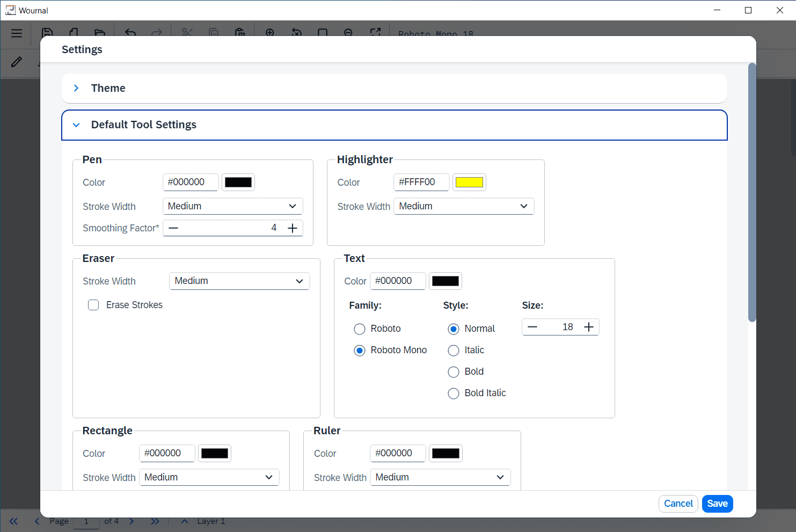Click the Rectangle color hex field

click(167, 453)
